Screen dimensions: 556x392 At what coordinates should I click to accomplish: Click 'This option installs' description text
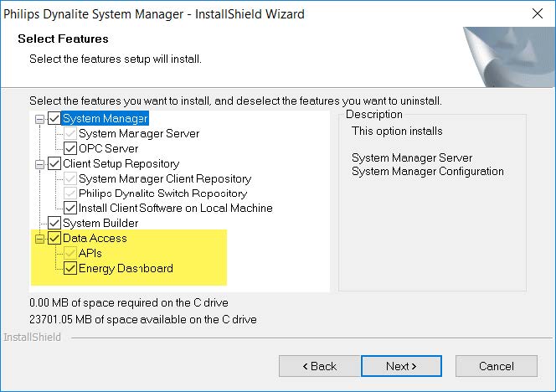pyautogui.click(x=397, y=131)
